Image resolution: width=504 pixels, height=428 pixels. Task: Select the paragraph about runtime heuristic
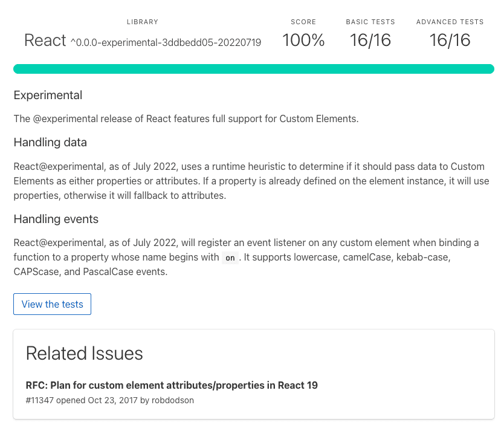coord(252,181)
